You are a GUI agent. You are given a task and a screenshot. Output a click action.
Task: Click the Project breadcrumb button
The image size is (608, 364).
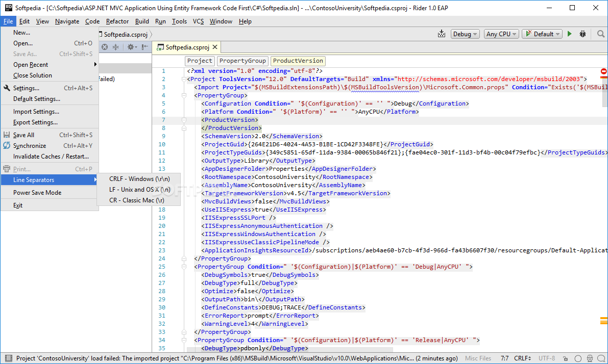[x=200, y=61]
